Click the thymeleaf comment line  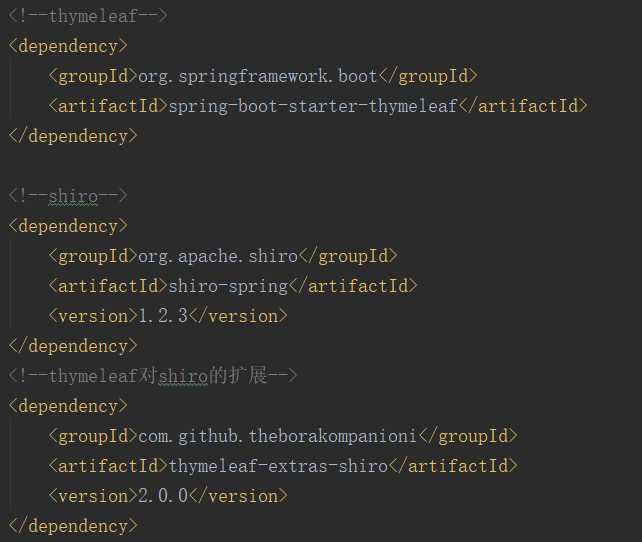88,16
